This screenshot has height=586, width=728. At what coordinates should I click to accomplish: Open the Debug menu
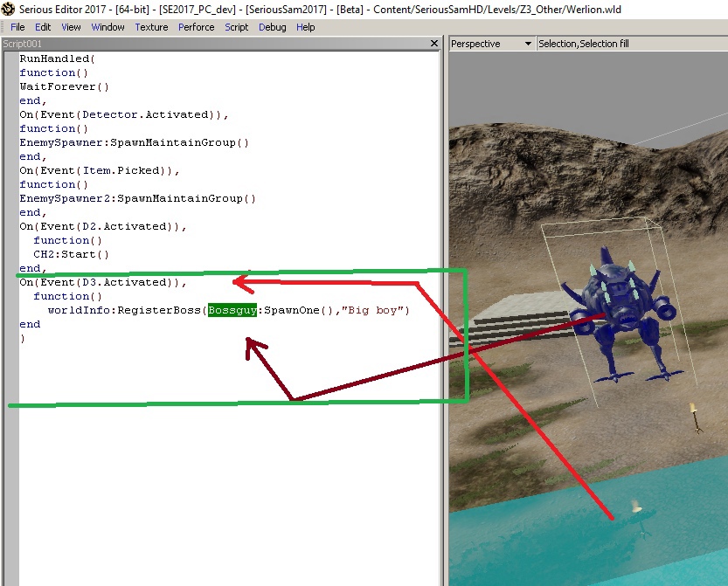point(272,27)
